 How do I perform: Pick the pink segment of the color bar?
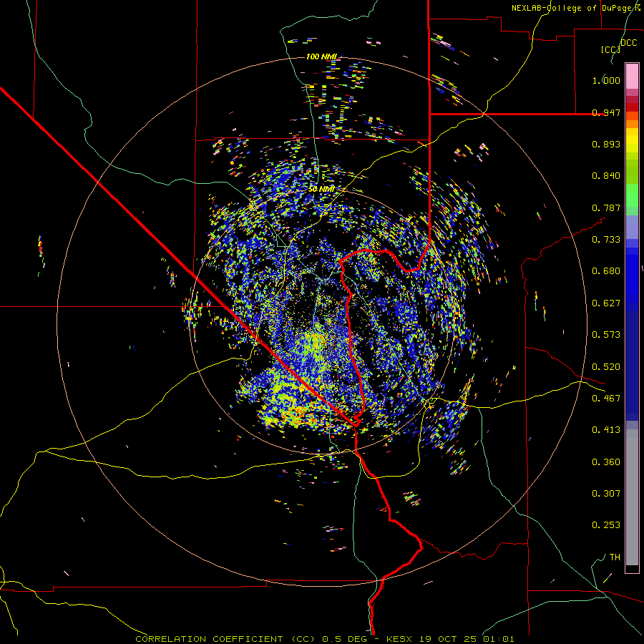632,77
